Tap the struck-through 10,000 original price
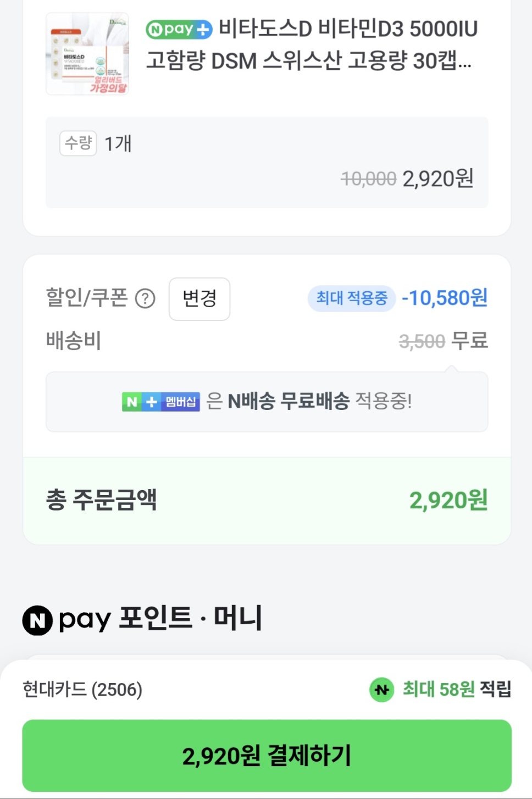Image resolution: width=532 pixels, height=799 pixels. (x=368, y=179)
